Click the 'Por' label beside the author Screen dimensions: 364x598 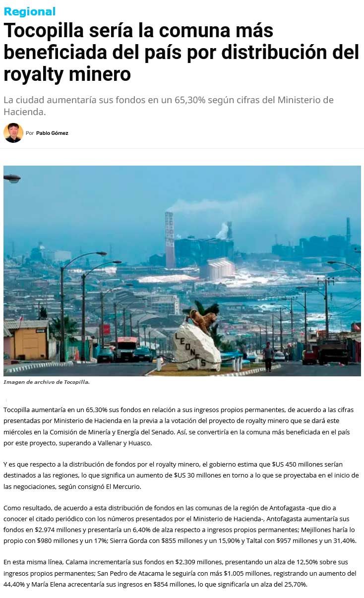tap(30, 133)
